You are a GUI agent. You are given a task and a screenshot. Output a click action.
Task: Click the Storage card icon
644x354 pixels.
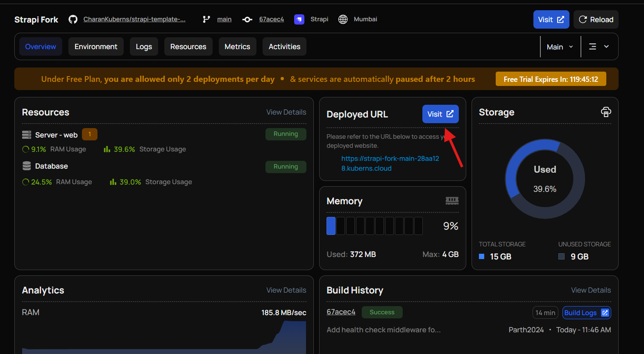[606, 112]
